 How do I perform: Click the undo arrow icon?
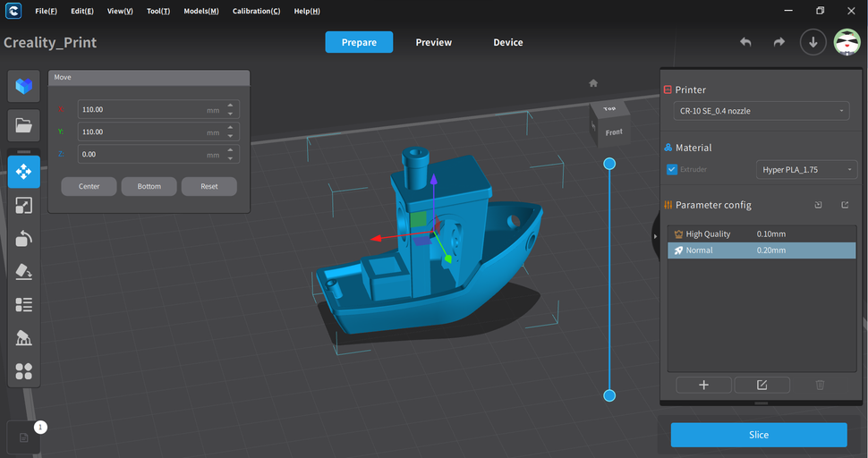click(745, 42)
